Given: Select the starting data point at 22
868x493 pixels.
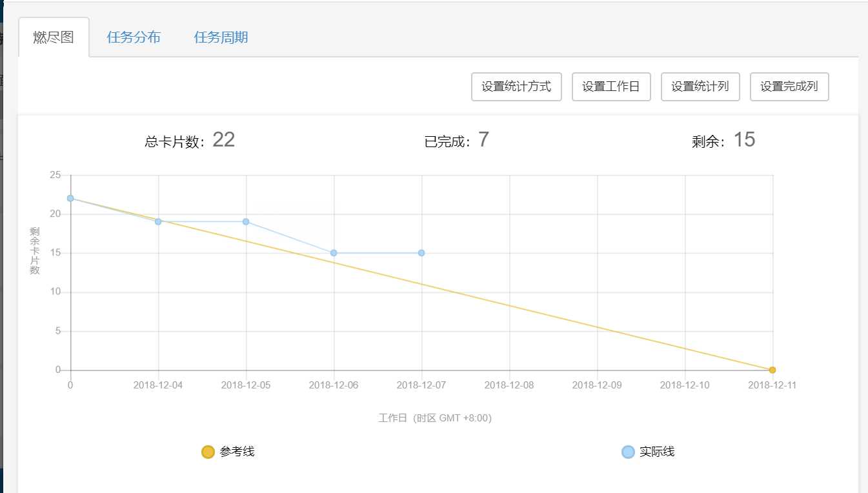Looking at the screenshot, I should (x=70, y=198).
